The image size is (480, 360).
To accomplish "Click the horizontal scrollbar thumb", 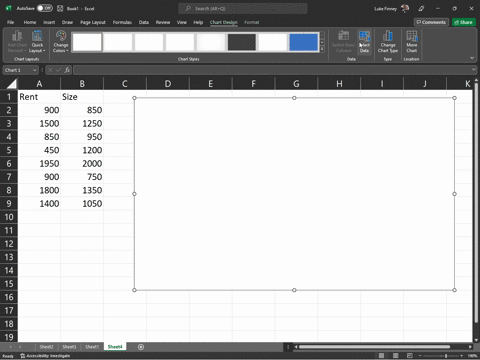I will [x=375, y=347].
